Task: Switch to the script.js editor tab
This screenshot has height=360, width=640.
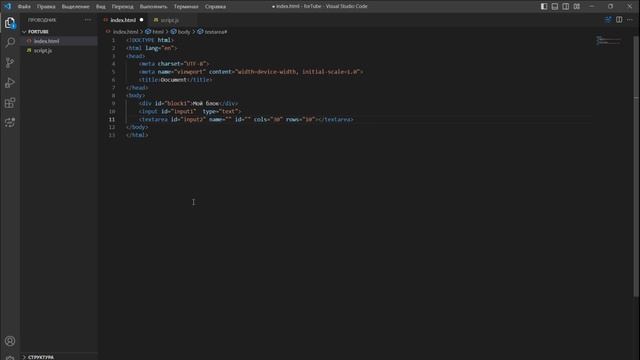Action: pos(170,20)
